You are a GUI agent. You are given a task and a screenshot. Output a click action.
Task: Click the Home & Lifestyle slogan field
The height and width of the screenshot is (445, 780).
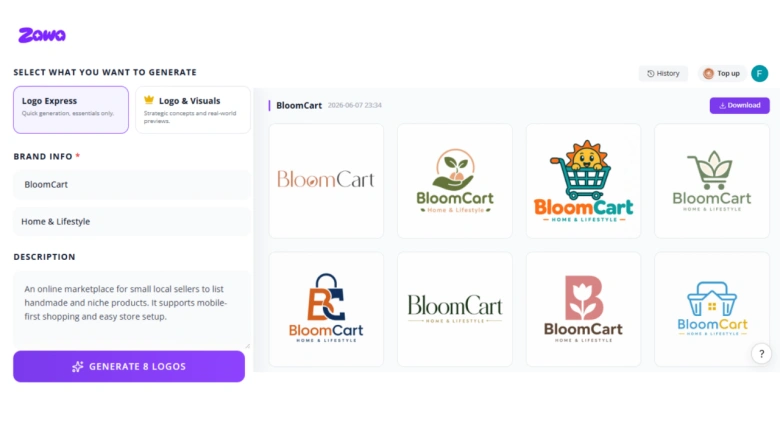tap(132, 222)
